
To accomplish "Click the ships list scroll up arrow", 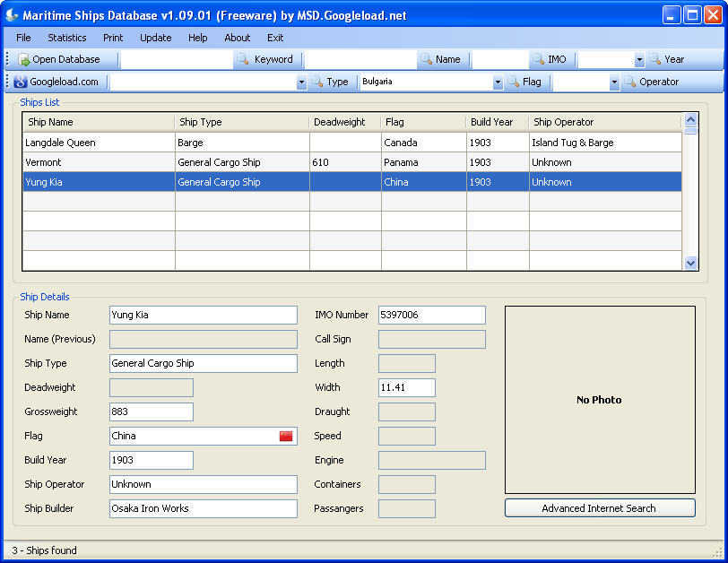I will [690, 120].
